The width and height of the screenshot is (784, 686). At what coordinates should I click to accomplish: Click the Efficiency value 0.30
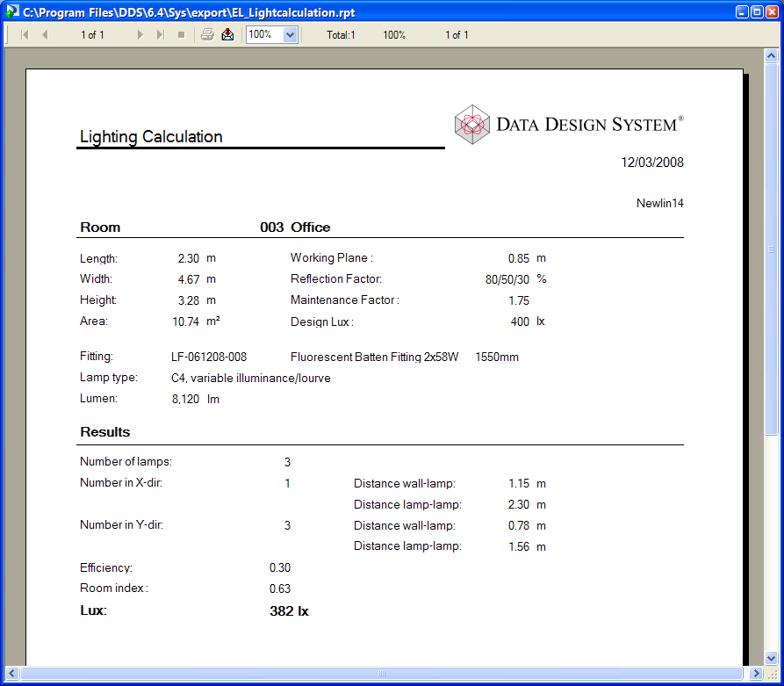coord(279,567)
